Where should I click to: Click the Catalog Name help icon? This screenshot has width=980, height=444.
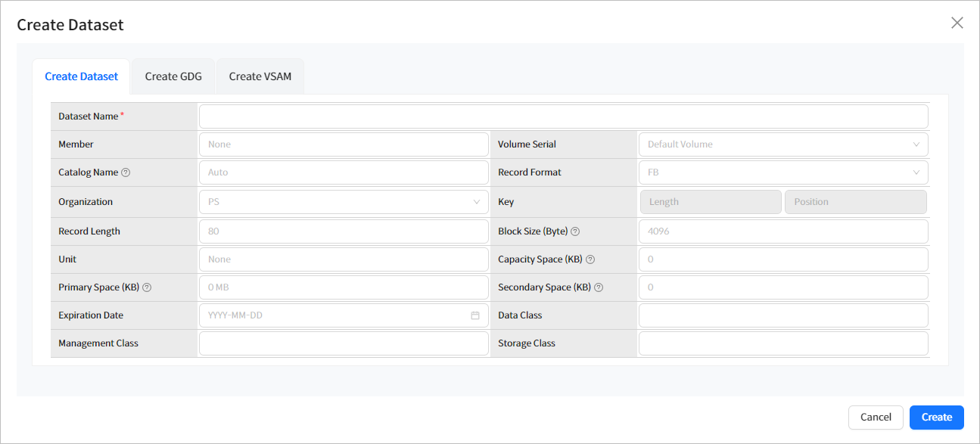click(x=125, y=172)
